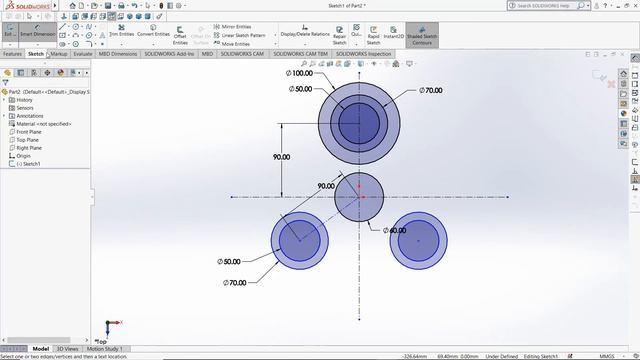Open DimXpertManager tab icon

[47, 73]
